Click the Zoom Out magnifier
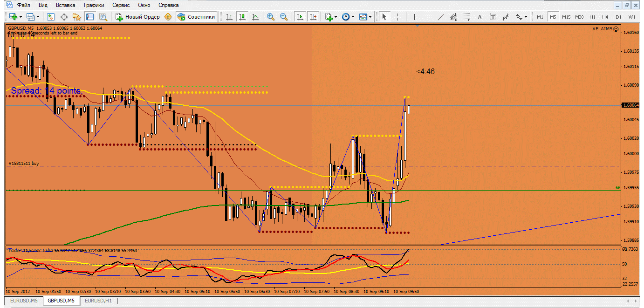This screenshot has height=308, width=644. [283, 17]
